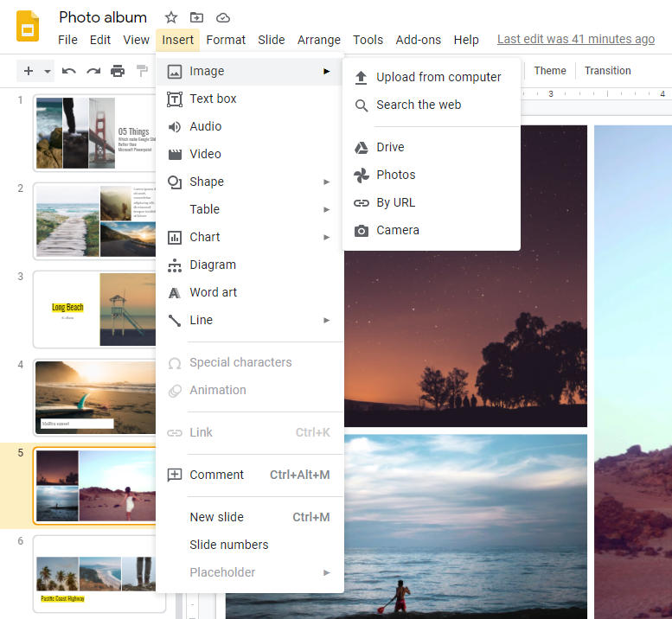This screenshot has width=672, height=619.
Task: Close the Insert menu tab
Action: (178, 40)
